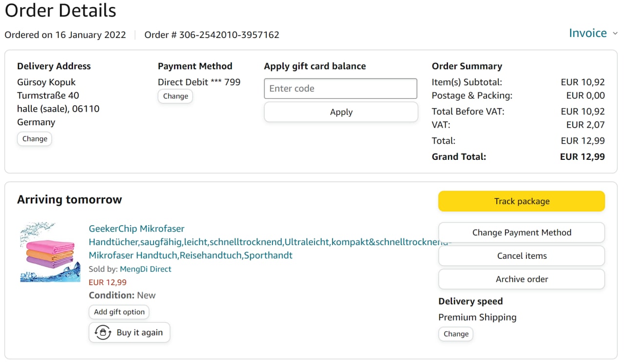The width and height of the screenshot is (624, 364).
Task: Click the Arriving tomorrow heading
Action: coord(69,200)
